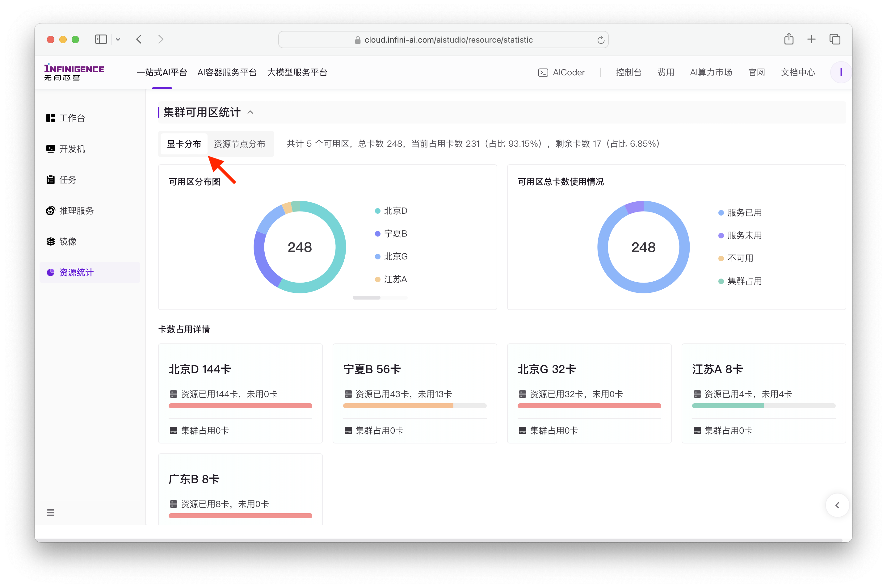The width and height of the screenshot is (887, 588).
Task: Show the Safari tab overview
Action: coord(834,40)
